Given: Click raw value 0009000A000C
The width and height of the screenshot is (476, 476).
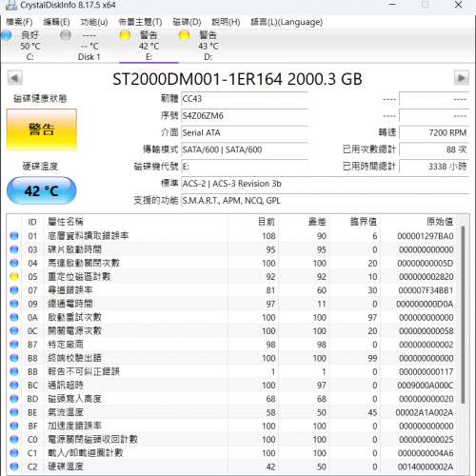Looking at the screenshot, I should tap(426, 386).
